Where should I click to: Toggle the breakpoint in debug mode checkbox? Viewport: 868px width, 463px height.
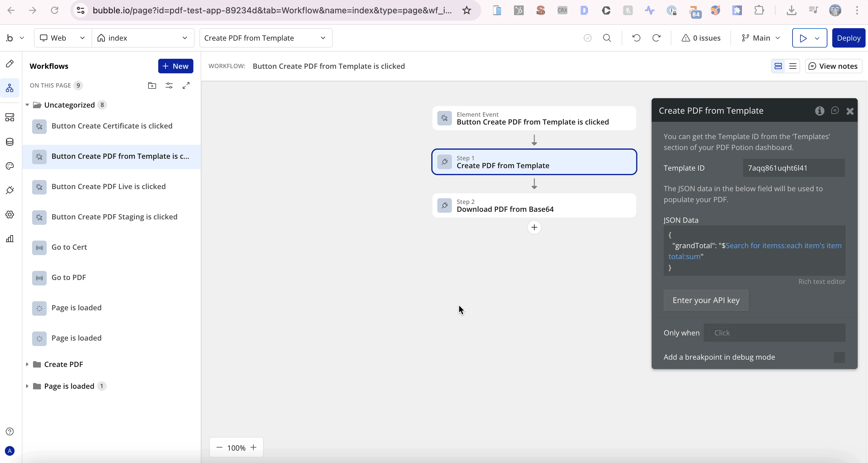[x=839, y=357]
